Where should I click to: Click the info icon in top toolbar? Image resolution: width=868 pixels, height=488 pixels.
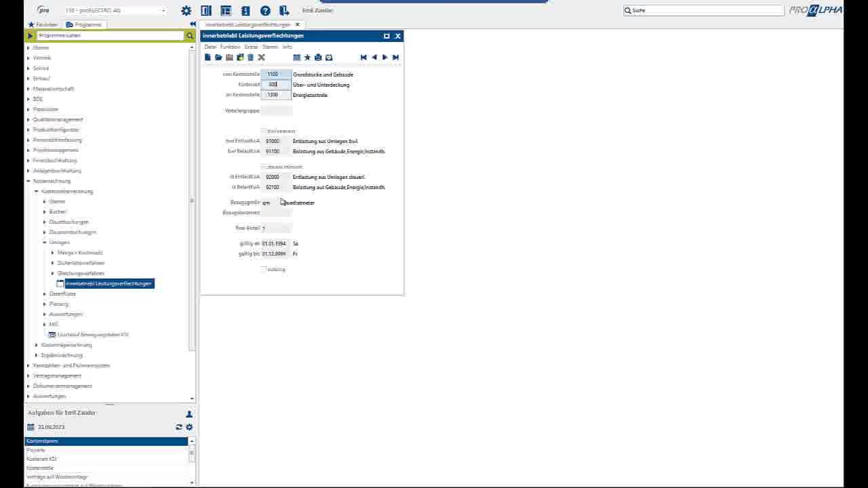(245, 11)
